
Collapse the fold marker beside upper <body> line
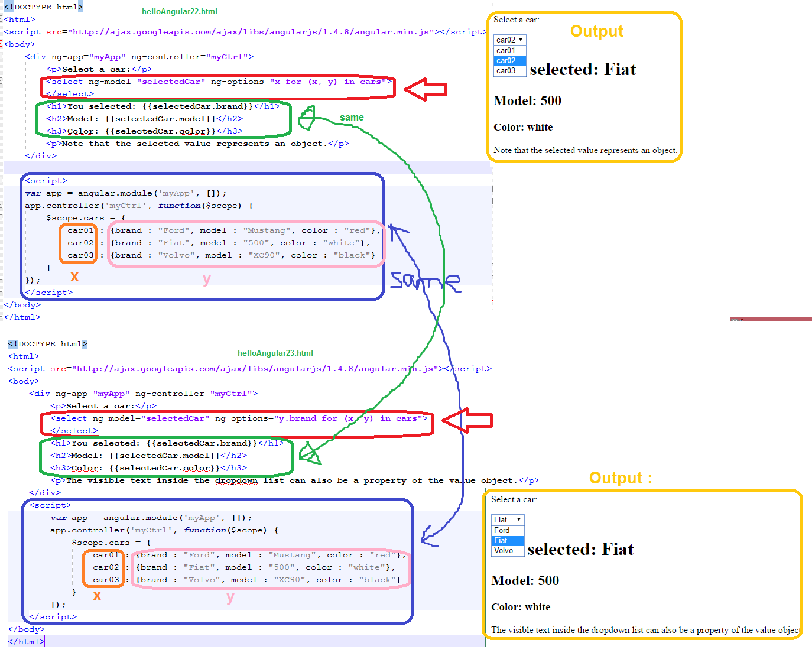tap(2, 44)
